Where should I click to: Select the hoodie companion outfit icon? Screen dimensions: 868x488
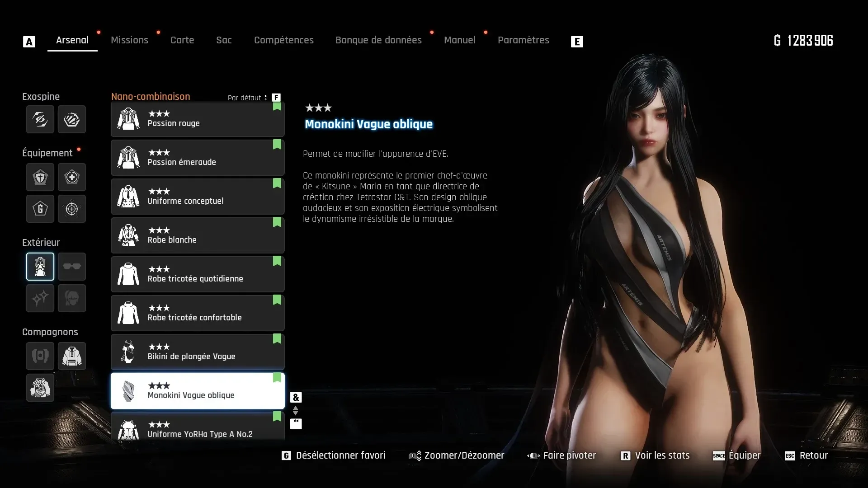pos(72,356)
